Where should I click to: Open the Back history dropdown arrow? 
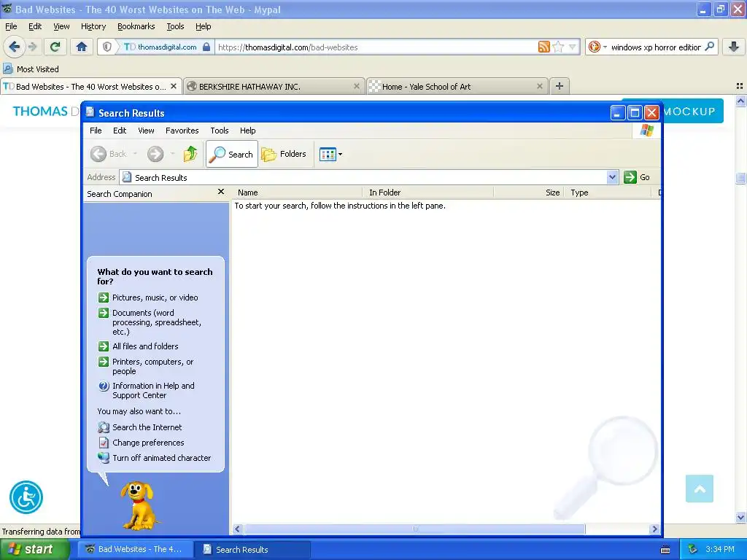coord(135,154)
